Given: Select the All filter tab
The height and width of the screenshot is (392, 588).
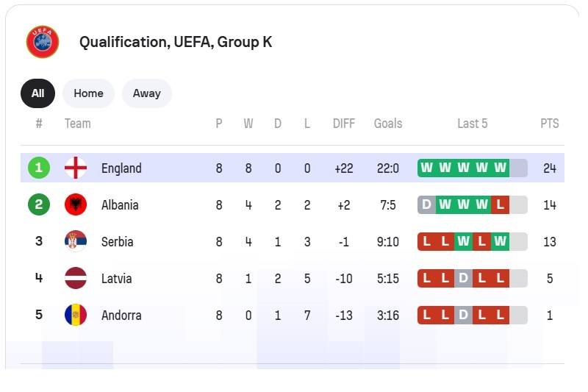Looking at the screenshot, I should 37,93.
